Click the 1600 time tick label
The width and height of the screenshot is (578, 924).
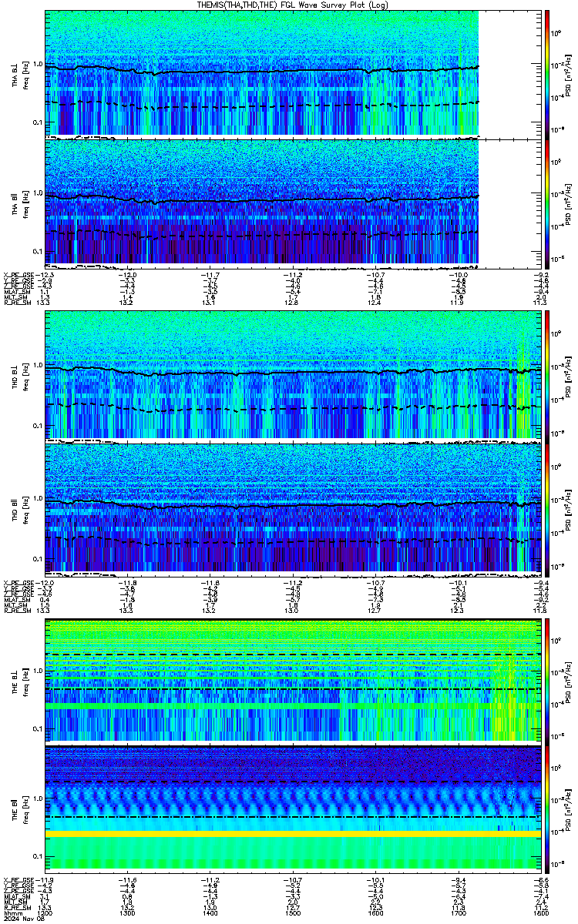(375, 912)
